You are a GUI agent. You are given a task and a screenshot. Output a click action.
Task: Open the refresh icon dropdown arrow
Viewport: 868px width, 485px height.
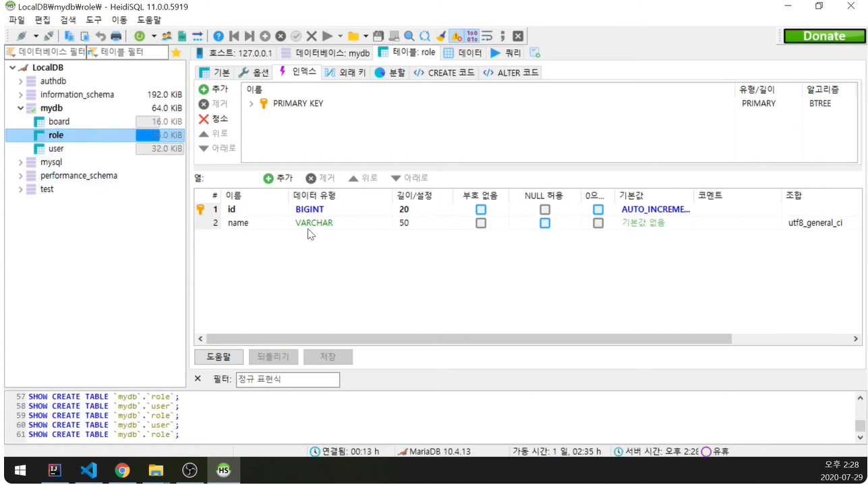(x=154, y=36)
